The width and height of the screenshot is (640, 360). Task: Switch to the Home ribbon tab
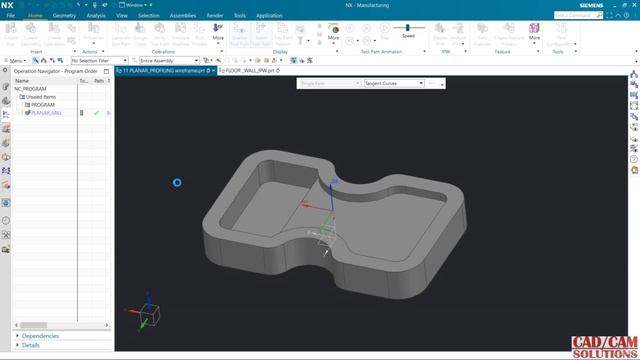[35, 16]
